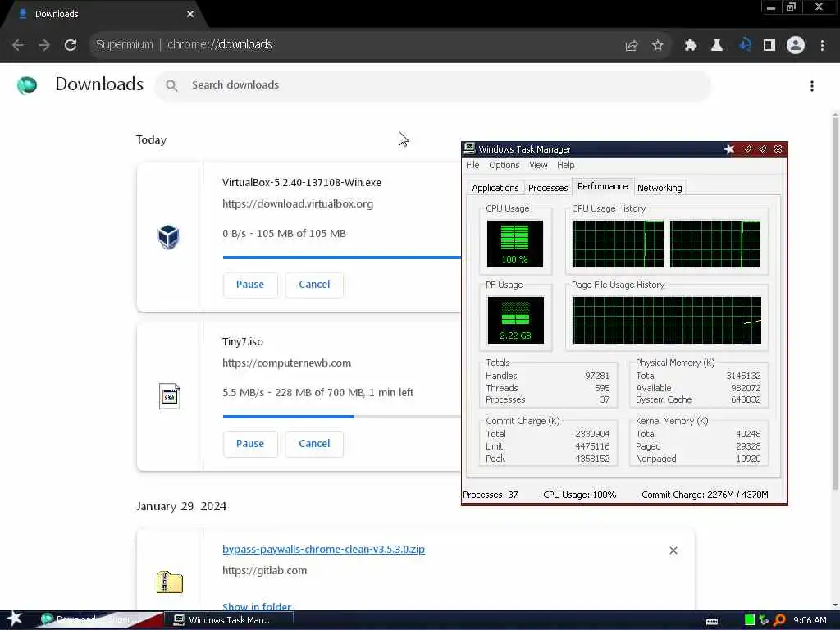Select the Performance tab
This screenshot has height=630, width=840.
pyautogui.click(x=603, y=186)
